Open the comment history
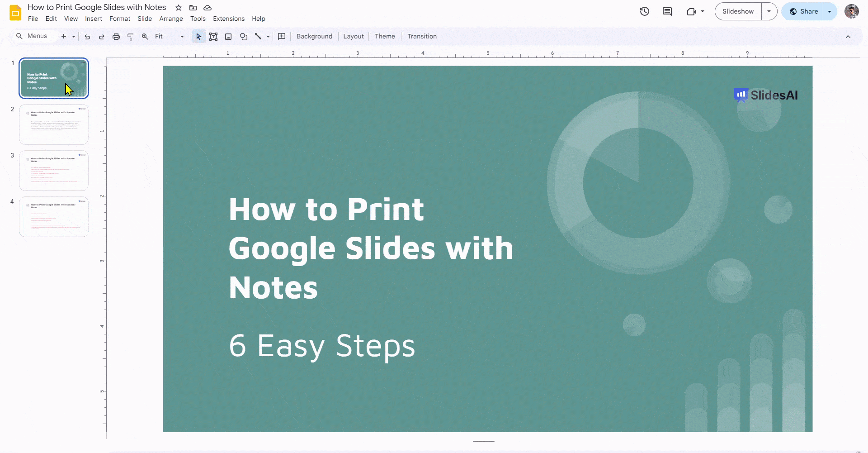This screenshot has width=868, height=453. 667,11
